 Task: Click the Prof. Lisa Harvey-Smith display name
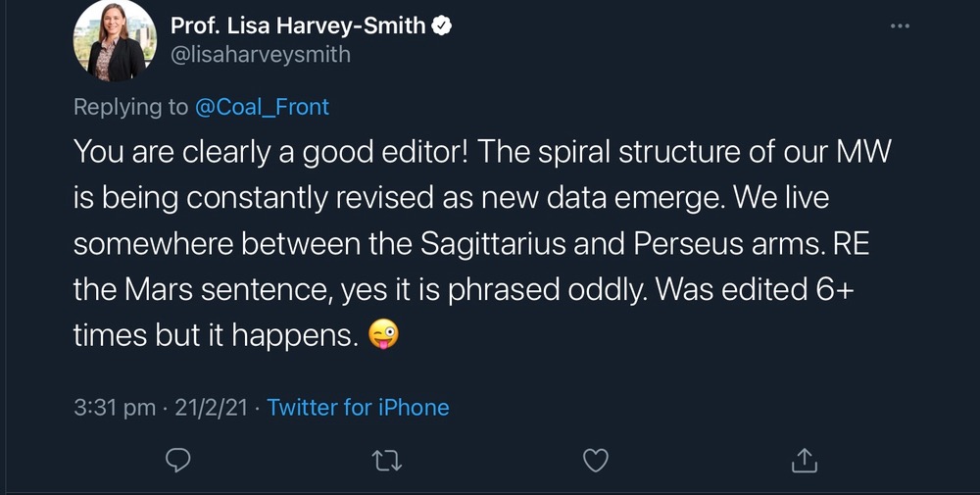298,26
